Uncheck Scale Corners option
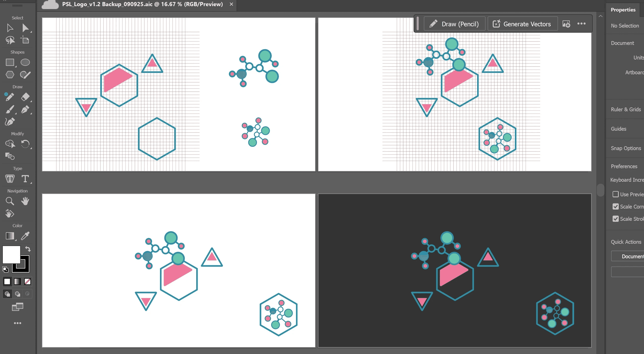 (x=616, y=206)
